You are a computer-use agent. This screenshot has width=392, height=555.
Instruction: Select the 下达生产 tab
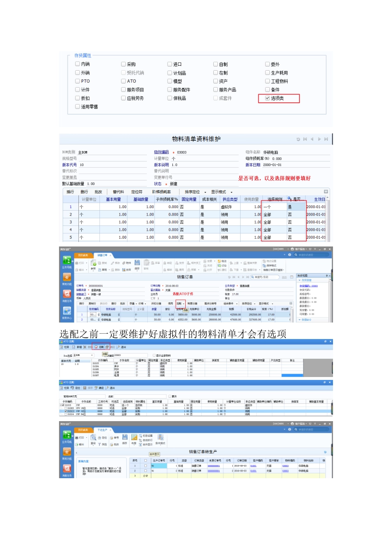tap(102, 430)
